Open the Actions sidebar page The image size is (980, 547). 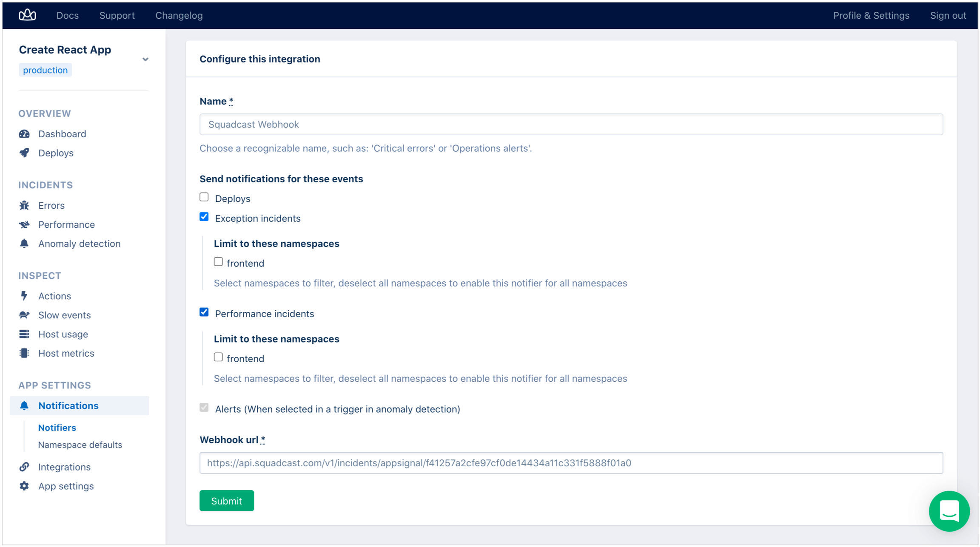point(54,296)
